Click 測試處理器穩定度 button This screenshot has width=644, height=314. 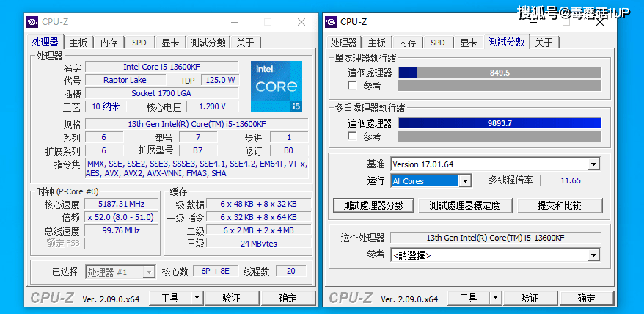465,205
